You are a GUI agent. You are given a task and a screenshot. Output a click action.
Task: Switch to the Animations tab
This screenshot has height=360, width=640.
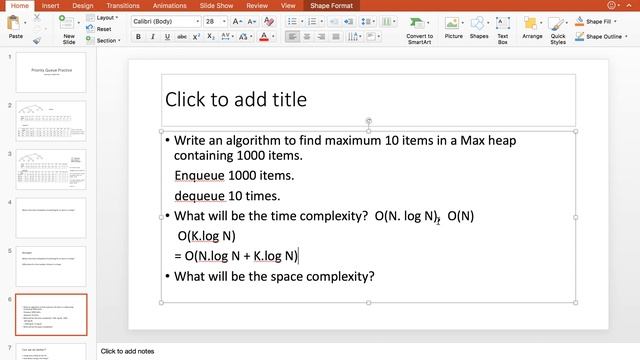click(169, 6)
